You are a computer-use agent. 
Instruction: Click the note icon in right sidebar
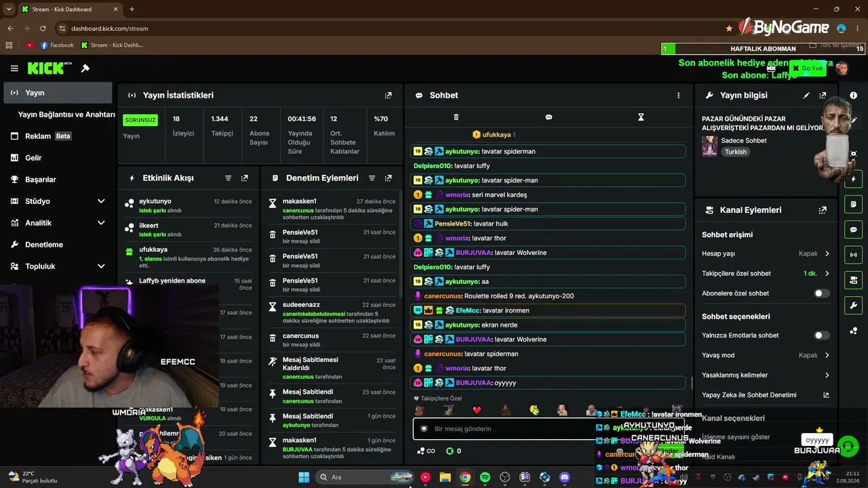click(853, 204)
